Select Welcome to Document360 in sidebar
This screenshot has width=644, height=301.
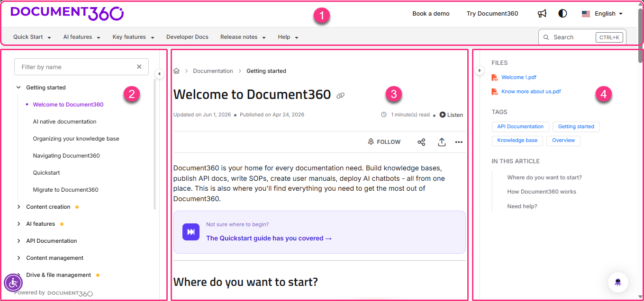[x=68, y=105]
